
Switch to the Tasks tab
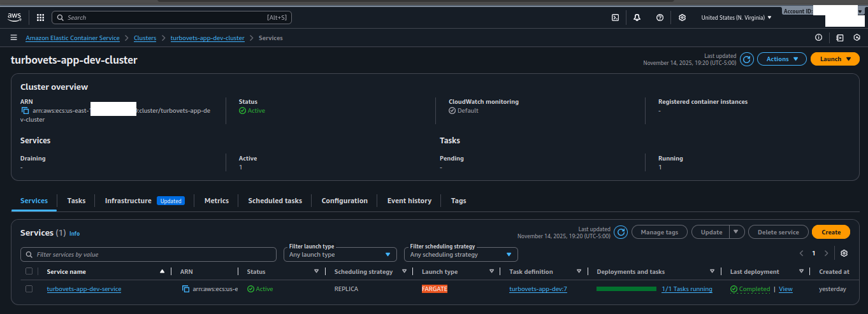pos(76,201)
